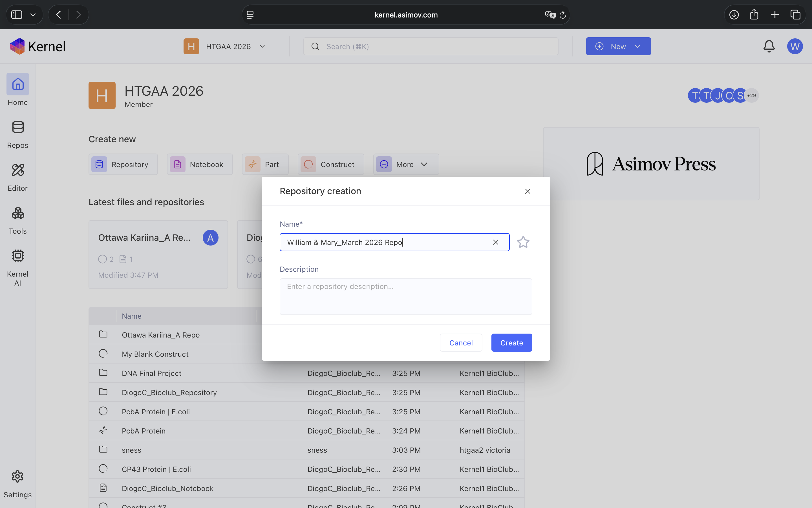The height and width of the screenshot is (508, 812).
Task: Click the Safari share icon
Action: [754, 15]
